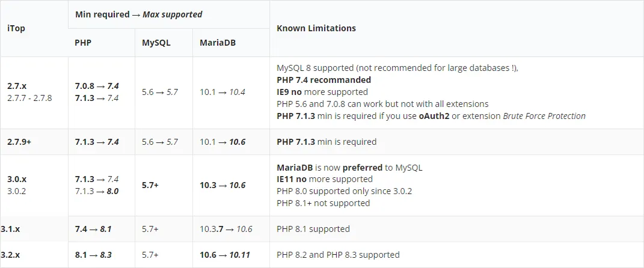Click 'PHP 8.2 and PHP 8.3 supported' text
644x268 pixels.
pyautogui.click(x=337, y=255)
